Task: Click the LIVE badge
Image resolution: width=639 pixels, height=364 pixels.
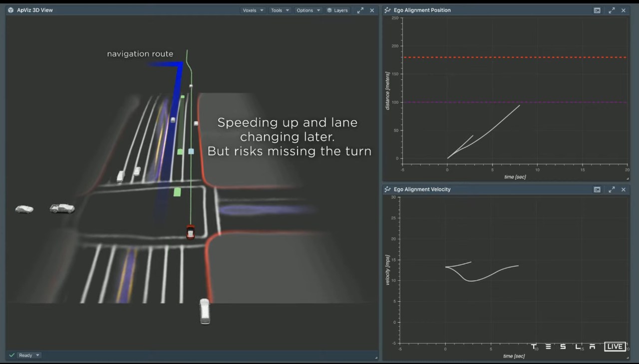Action: coord(615,347)
